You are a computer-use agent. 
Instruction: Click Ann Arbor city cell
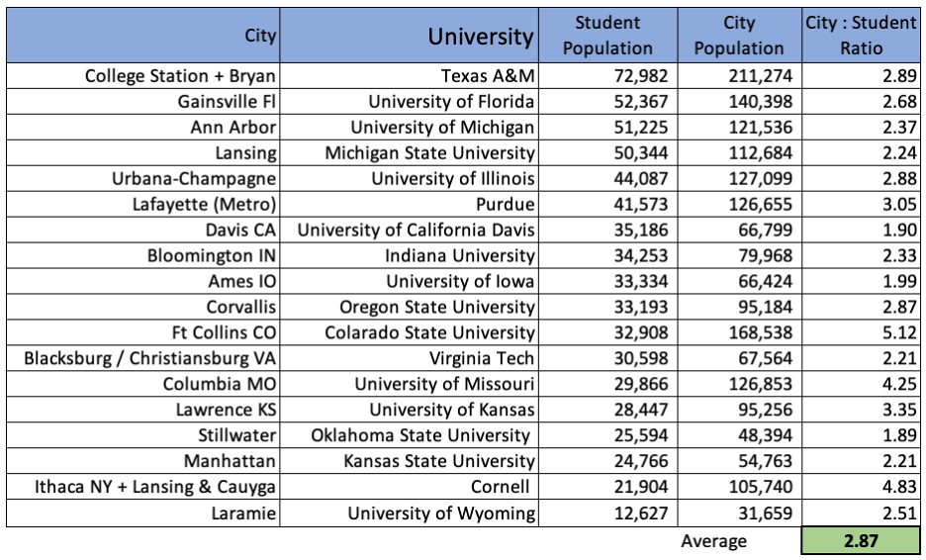(x=233, y=128)
